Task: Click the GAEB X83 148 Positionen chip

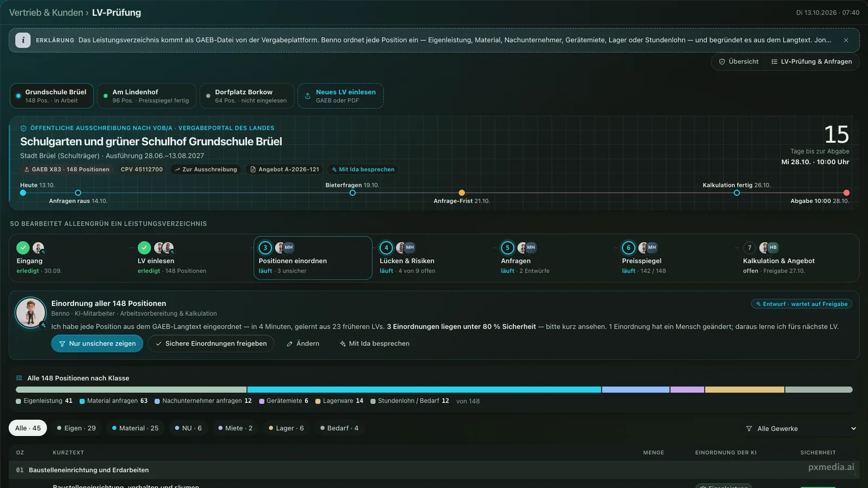Action: tap(67, 170)
